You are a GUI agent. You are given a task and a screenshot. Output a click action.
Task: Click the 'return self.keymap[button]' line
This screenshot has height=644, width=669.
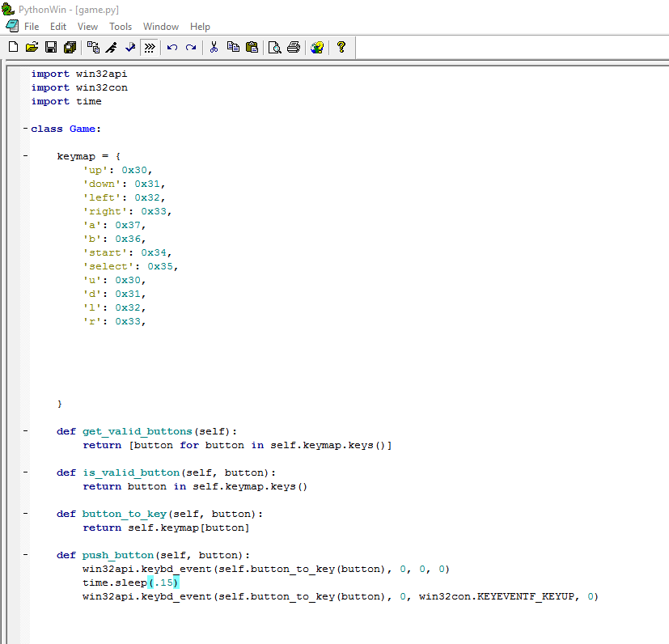coord(166,528)
